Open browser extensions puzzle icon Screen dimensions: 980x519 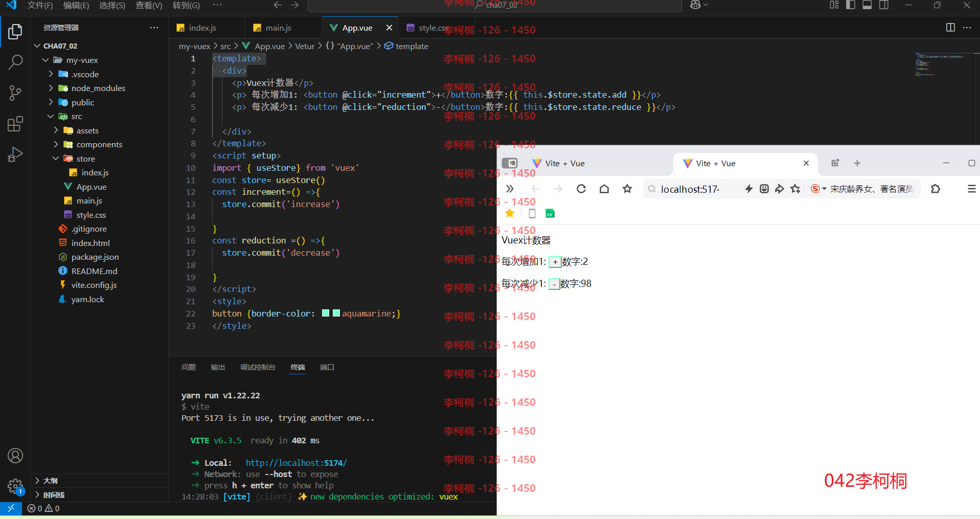pos(936,189)
